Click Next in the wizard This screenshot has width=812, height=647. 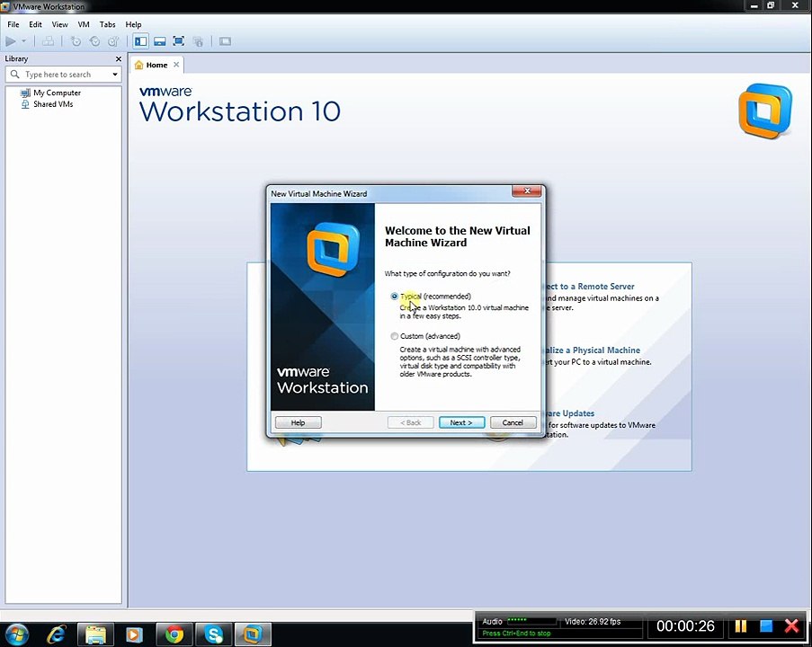pos(461,422)
